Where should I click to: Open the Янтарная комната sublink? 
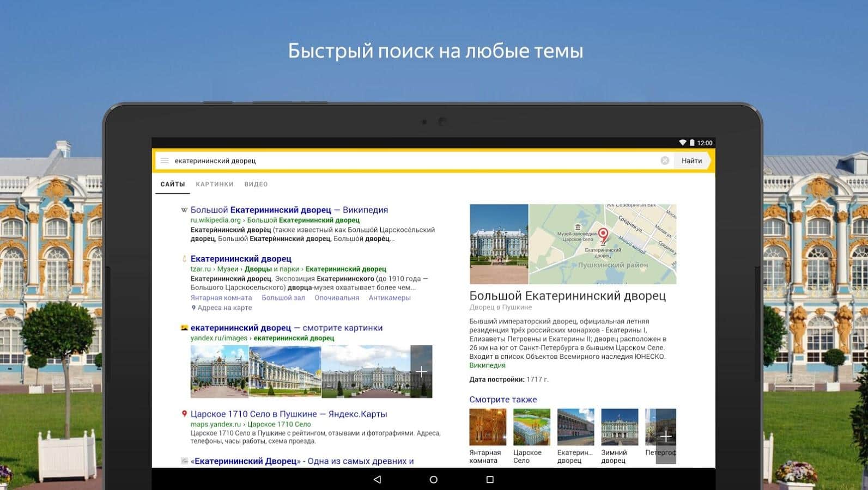point(221,298)
